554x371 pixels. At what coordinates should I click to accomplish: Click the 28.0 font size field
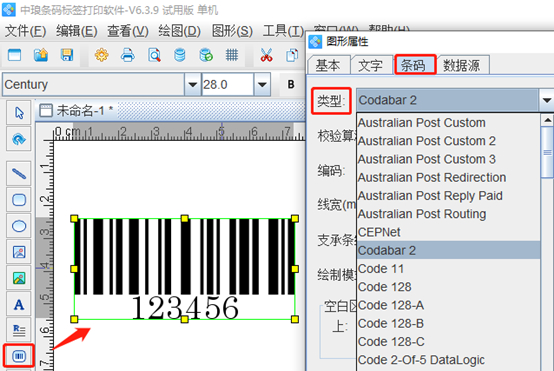[x=228, y=84]
